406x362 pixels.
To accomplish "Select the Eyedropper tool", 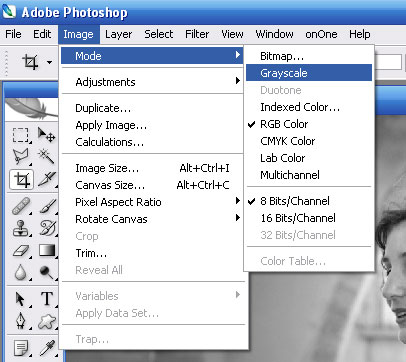I will point(47,348).
